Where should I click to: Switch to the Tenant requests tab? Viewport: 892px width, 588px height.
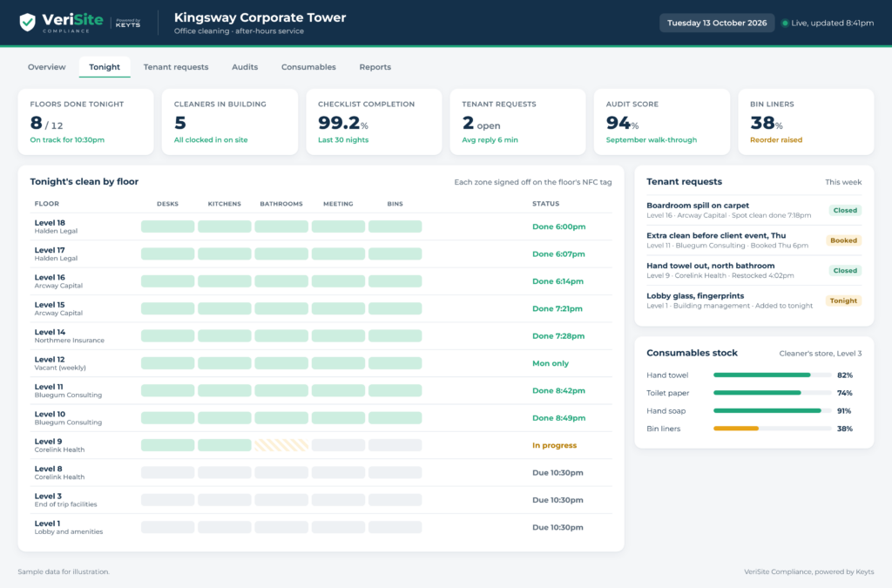[x=176, y=67]
